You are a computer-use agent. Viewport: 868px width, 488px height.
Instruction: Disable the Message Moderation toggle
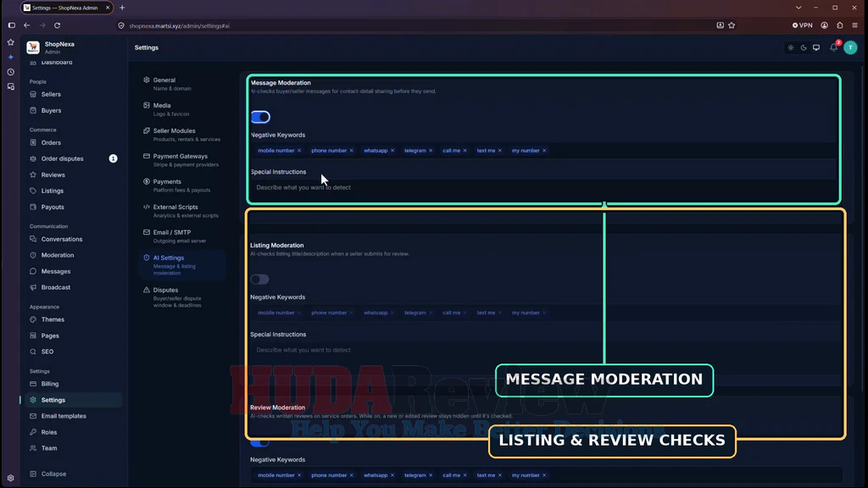pyautogui.click(x=260, y=117)
